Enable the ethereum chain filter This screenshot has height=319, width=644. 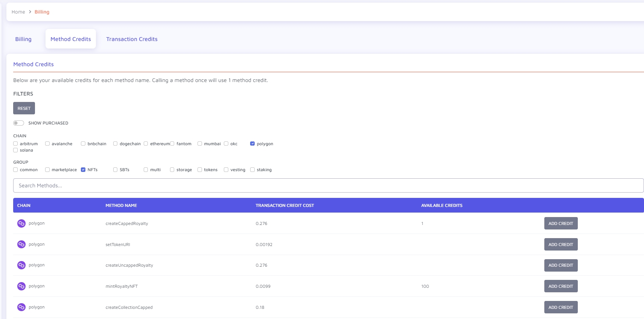tap(146, 144)
